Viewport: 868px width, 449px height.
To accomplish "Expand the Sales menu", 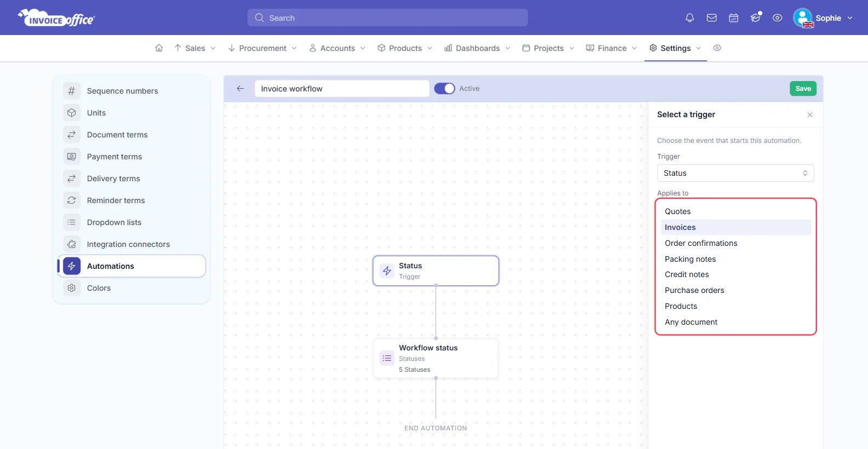I will 195,48.
